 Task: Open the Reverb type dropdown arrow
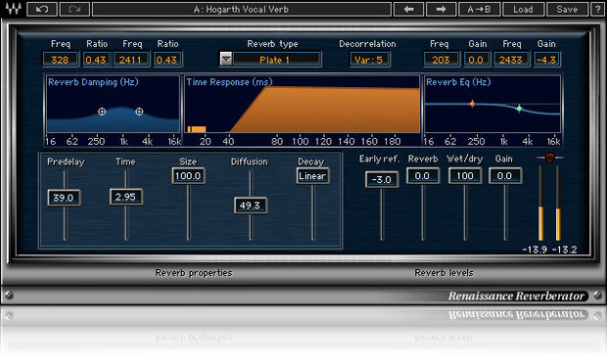[226, 59]
